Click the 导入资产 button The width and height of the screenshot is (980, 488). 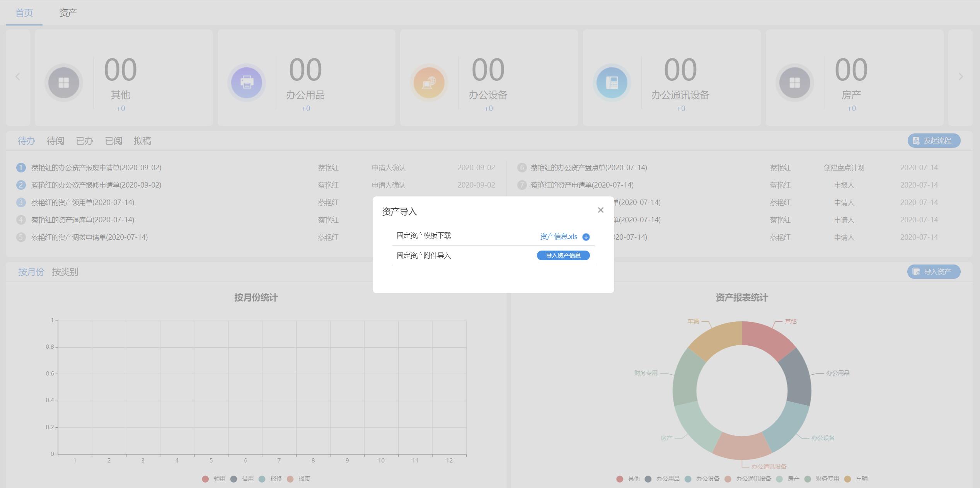[934, 272]
